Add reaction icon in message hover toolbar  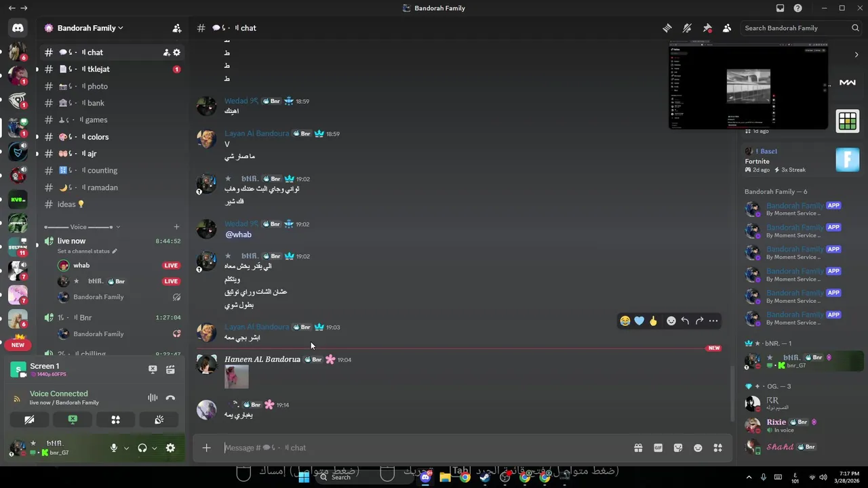pos(671,321)
